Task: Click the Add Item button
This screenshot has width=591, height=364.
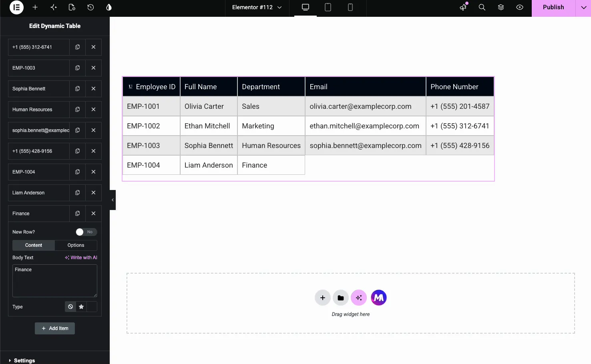Action: click(55, 328)
